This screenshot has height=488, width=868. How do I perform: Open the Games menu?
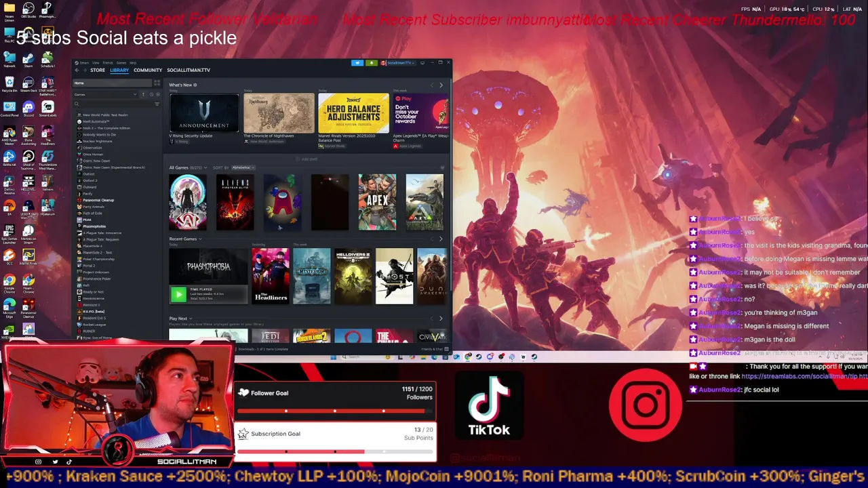point(121,63)
